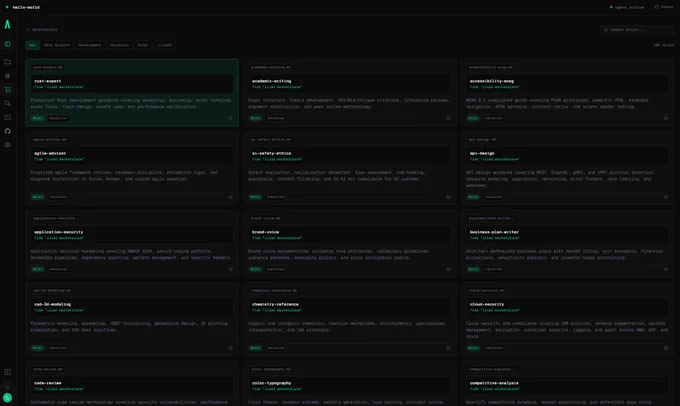Toggle the heart on the cloud-security card
The height and width of the screenshot is (406, 680).
tap(666, 348)
